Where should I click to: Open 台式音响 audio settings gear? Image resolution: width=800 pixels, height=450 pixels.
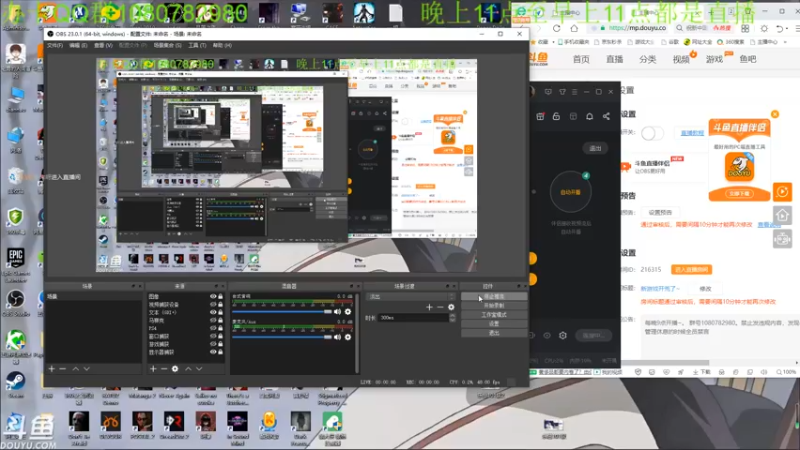pos(348,311)
